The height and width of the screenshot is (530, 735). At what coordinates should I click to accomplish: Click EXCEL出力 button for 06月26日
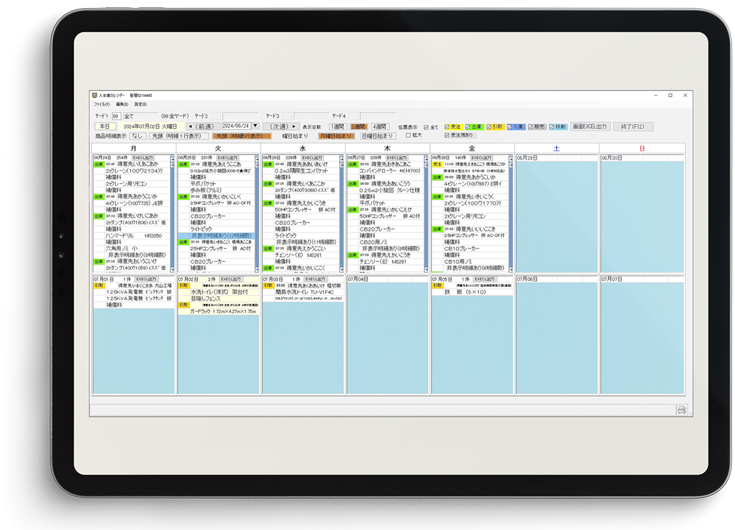[x=312, y=158]
